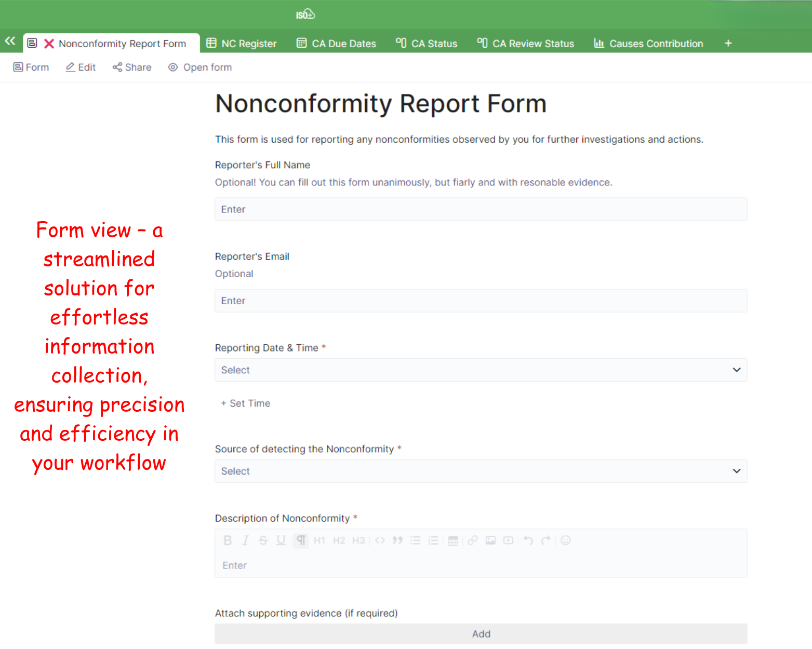Click the Reporter's Full Name input field

[481, 209]
